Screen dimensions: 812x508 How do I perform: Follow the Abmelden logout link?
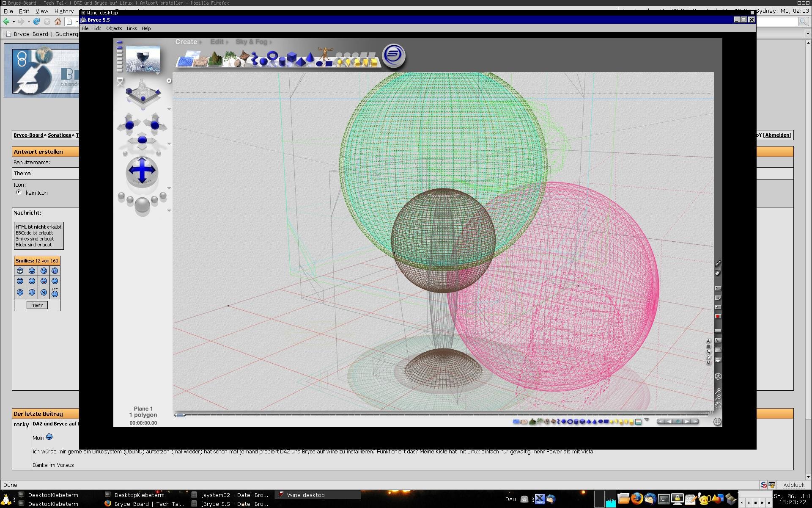point(777,135)
